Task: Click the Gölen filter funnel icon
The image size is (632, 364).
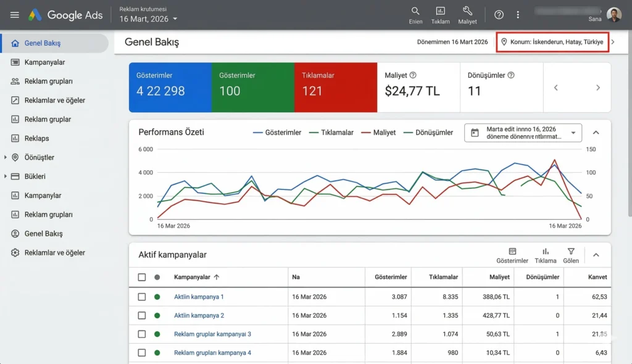Action: coord(571,252)
